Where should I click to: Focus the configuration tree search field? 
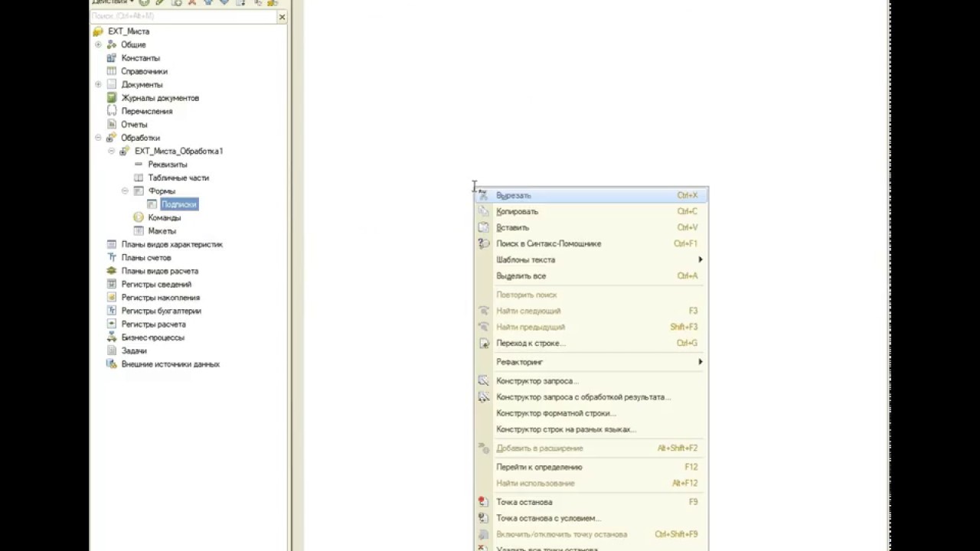tap(183, 16)
